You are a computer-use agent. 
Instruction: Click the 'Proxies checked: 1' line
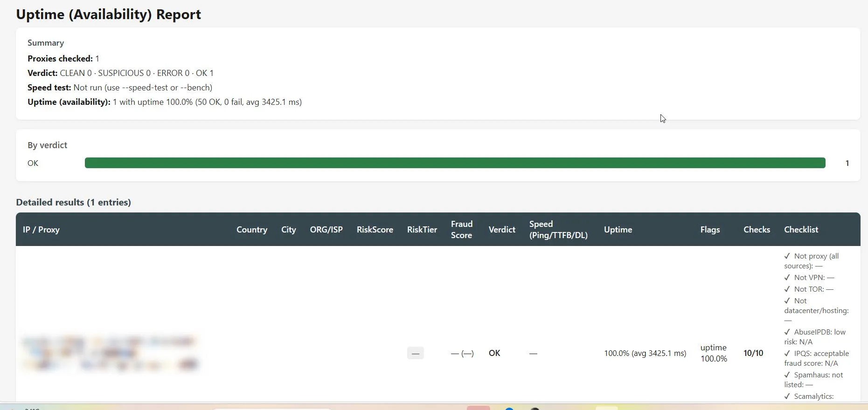point(63,59)
